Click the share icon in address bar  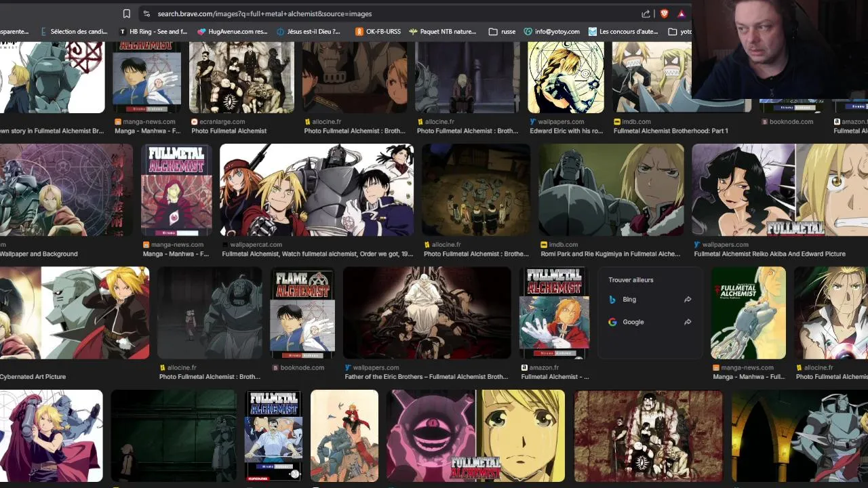point(646,14)
